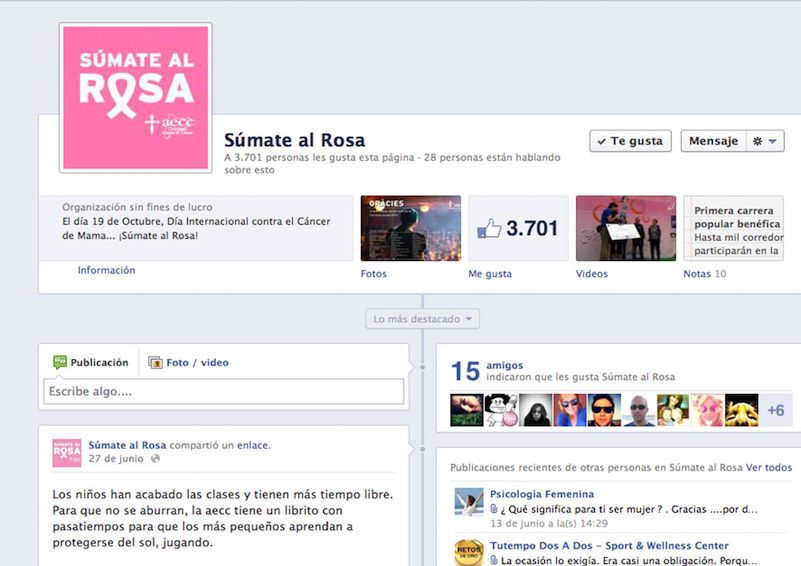Open the Ver todos link
Viewport: 801px width, 566px height.
769,467
